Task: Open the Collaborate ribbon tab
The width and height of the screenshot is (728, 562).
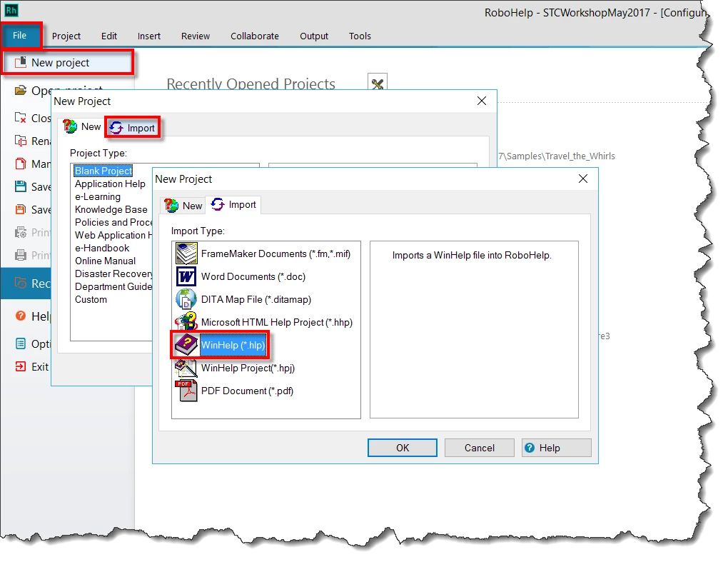Action: click(254, 36)
